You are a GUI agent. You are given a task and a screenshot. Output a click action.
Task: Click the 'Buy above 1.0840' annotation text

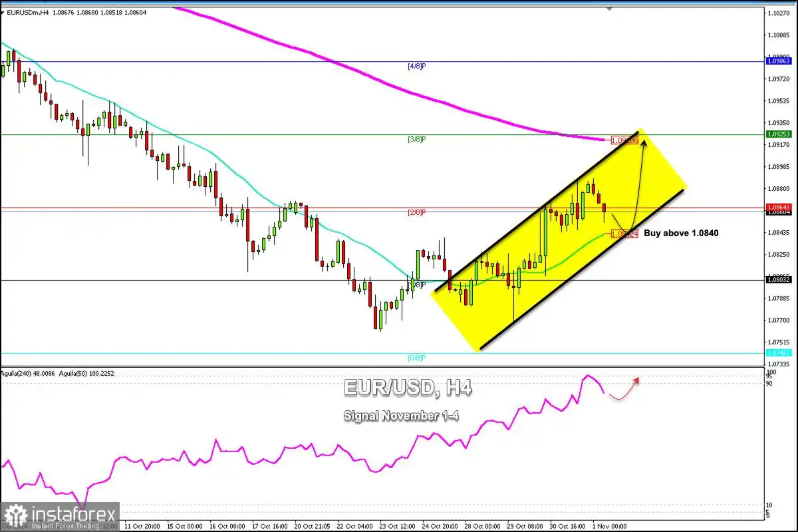click(681, 233)
